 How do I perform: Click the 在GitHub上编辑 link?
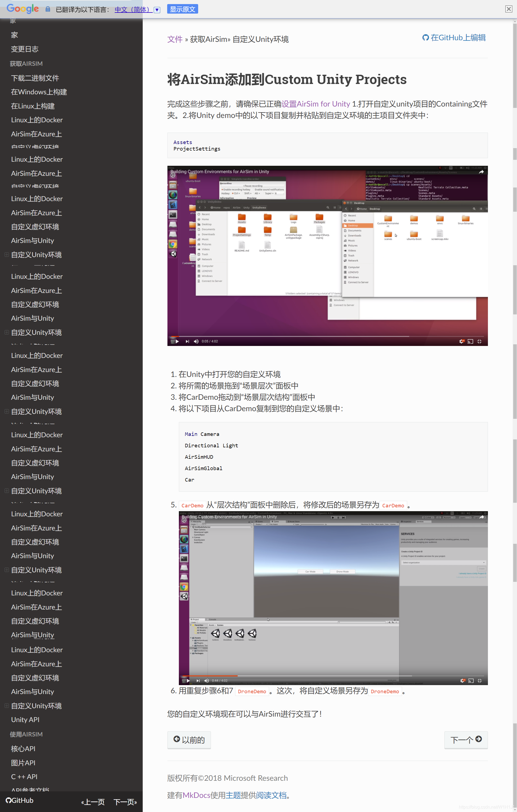click(454, 38)
